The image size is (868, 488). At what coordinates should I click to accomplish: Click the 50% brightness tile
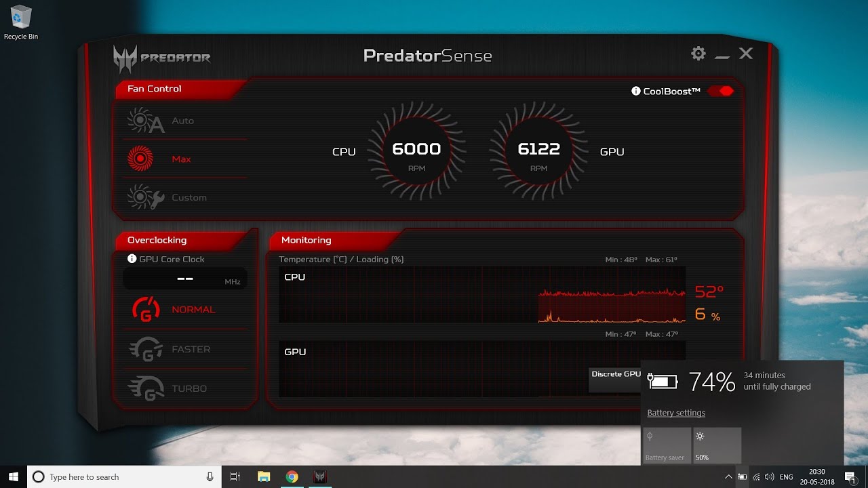pyautogui.click(x=717, y=445)
